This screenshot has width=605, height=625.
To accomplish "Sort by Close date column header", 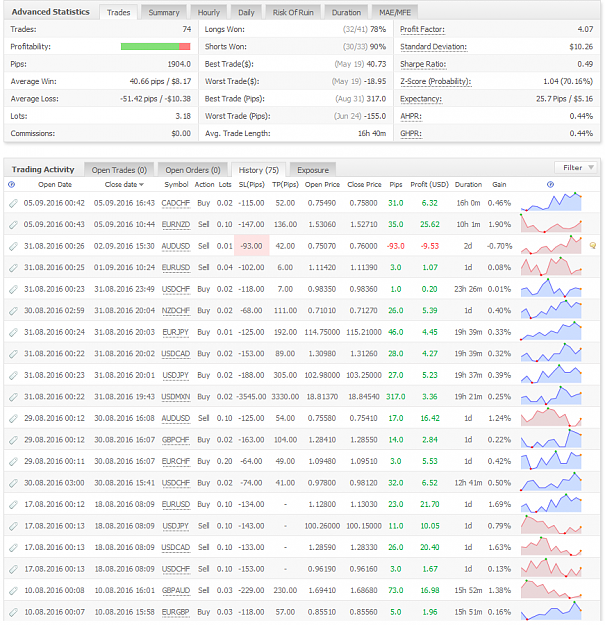I will [124, 185].
